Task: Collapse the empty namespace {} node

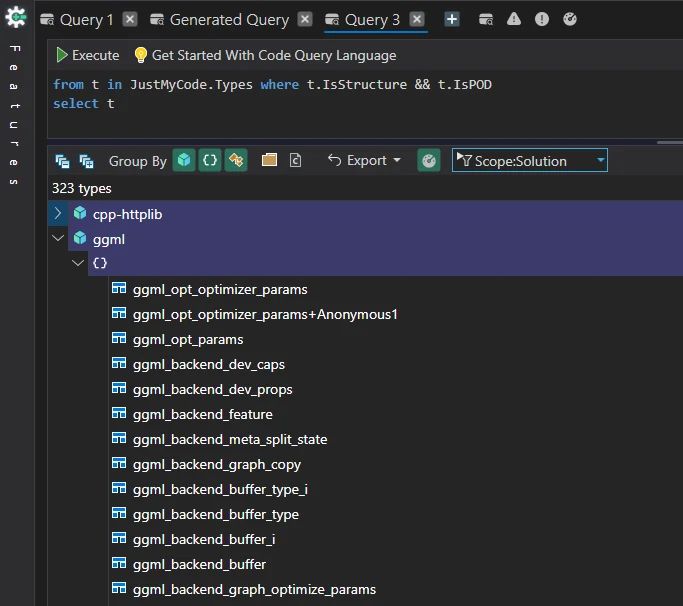Action: pyautogui.click(x=78, y=263)
